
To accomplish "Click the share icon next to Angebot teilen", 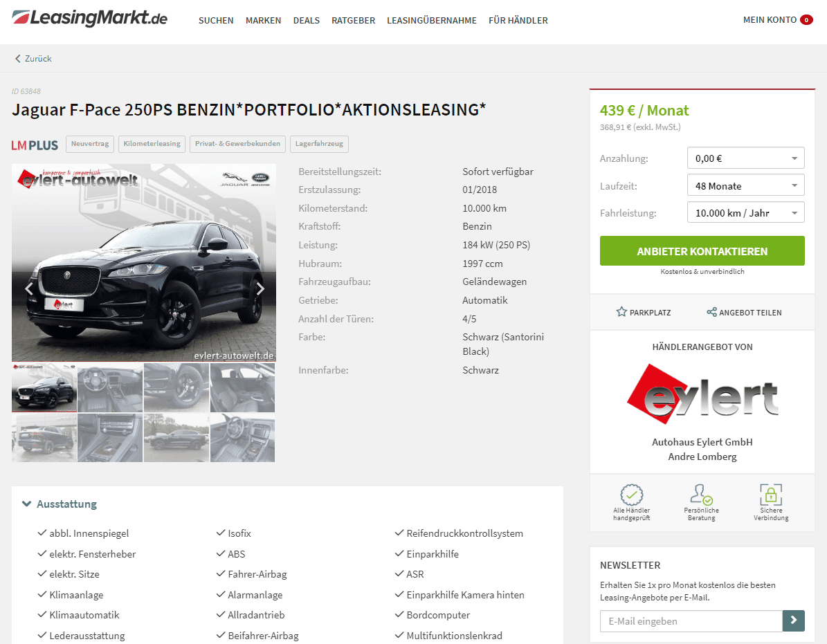I will pyautogui.click(x=711, y=312).
